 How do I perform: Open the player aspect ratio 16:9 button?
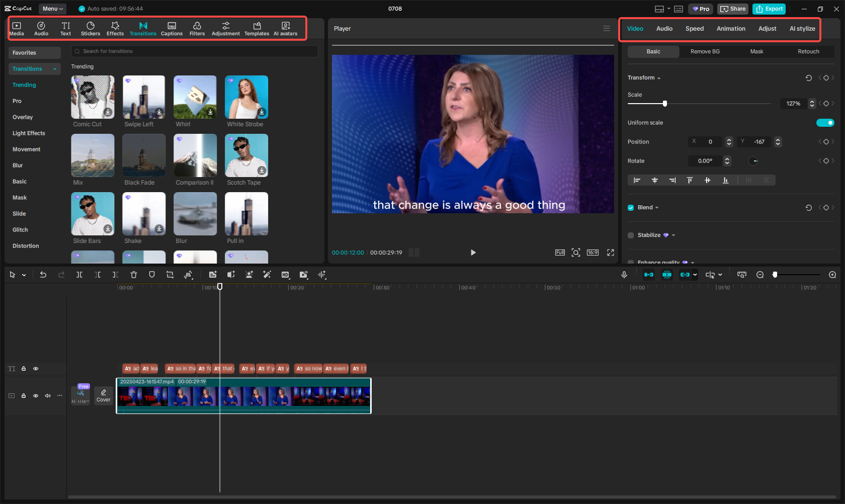pos(593,253)
